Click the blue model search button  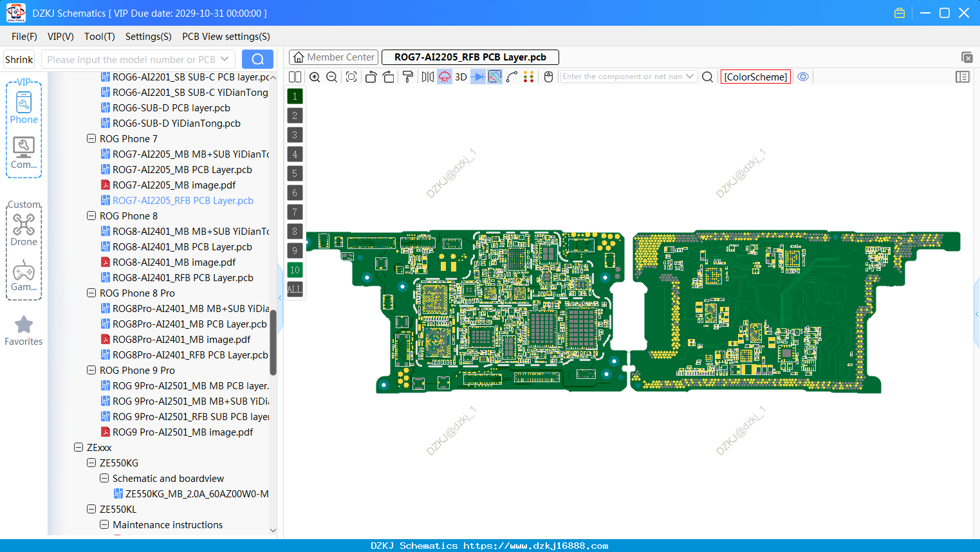257,59
